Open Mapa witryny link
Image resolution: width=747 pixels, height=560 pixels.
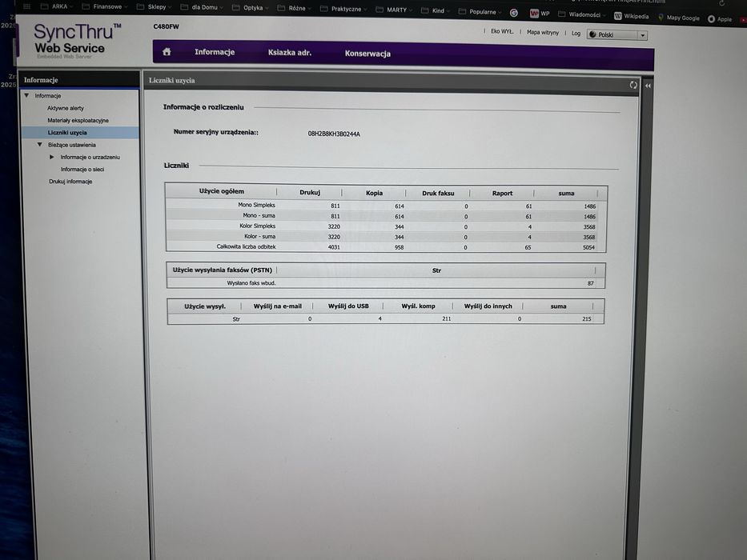coord(543,32)
